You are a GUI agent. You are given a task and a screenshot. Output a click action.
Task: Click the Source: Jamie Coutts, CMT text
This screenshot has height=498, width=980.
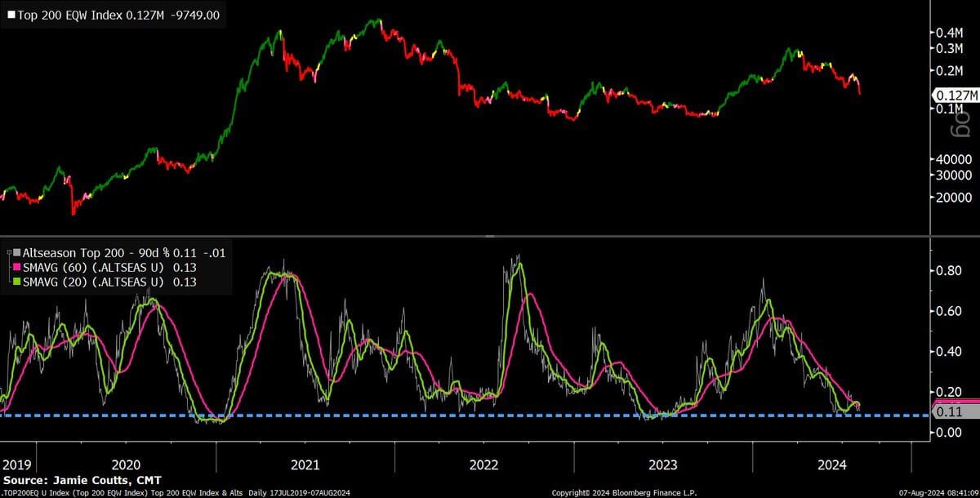pos(82,479)
